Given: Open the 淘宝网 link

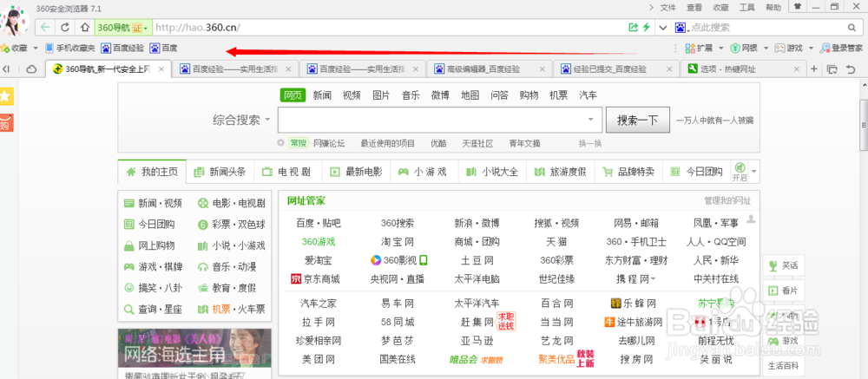Looking at the screenshot, I should (x=397, y=242).
